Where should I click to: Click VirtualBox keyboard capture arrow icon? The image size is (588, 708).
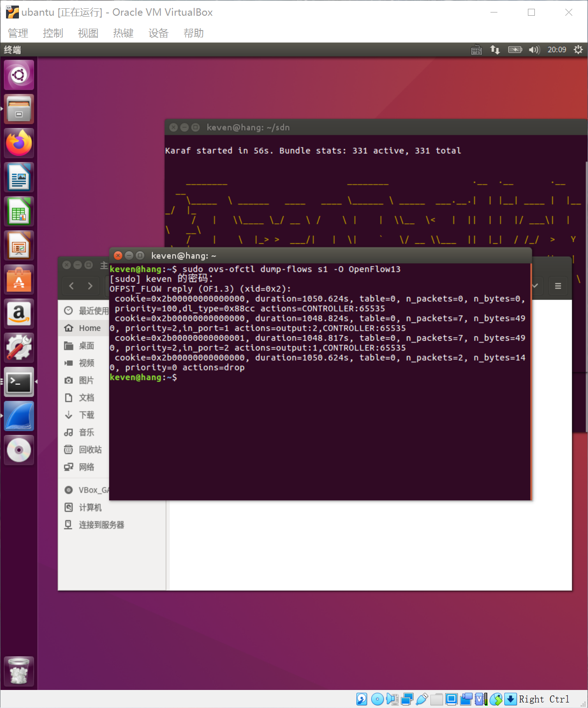tap(510, 699)
